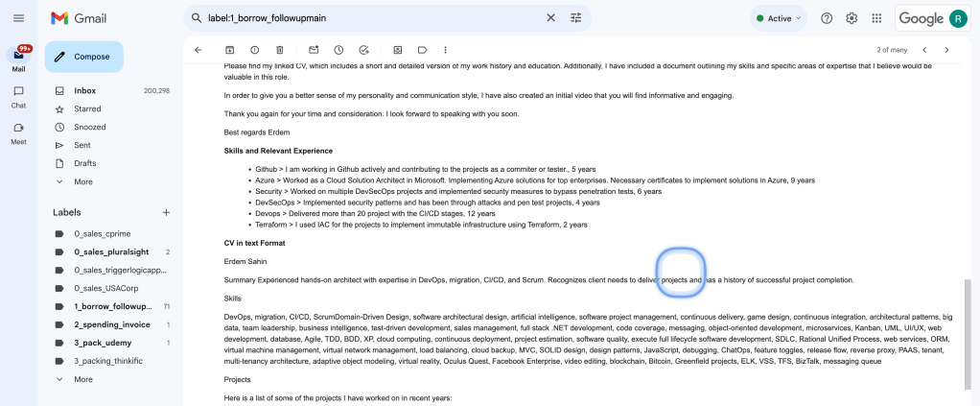Image resolution: width=980 pixels, height=406 pixels.
Task: Report this message as spam
Action: (254, 50)
